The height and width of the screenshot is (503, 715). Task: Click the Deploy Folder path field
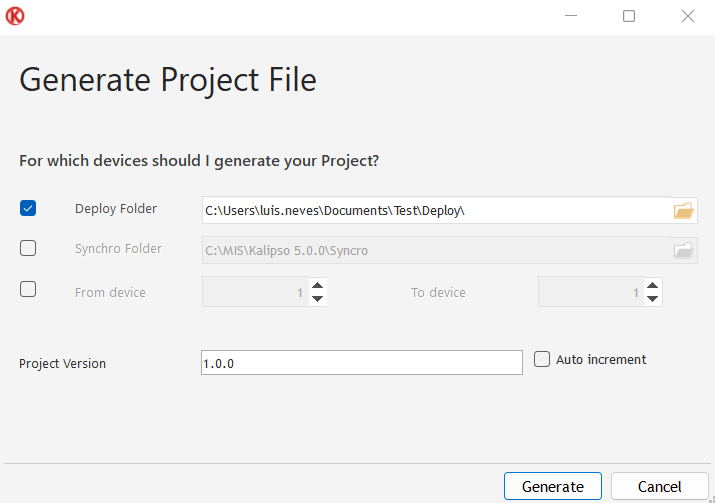click(x=435, y=210)
